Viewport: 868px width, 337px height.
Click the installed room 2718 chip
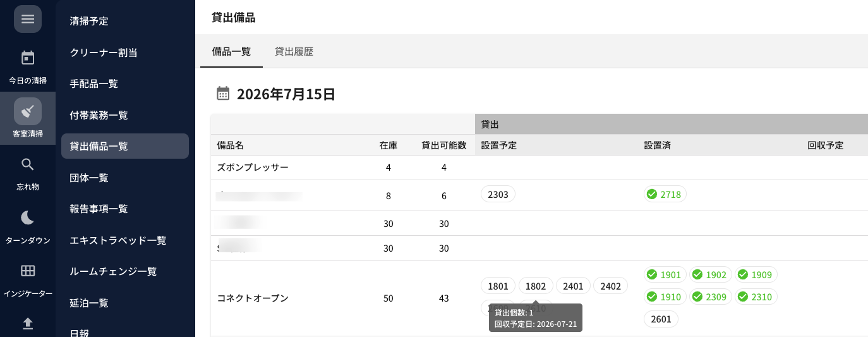pos(665,194)
